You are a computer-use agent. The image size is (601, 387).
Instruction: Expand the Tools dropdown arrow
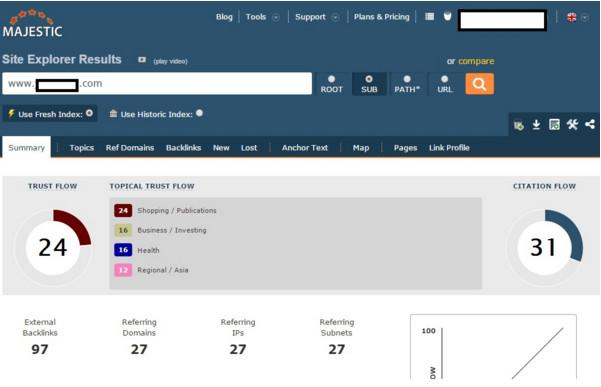(x=276, y=17)
